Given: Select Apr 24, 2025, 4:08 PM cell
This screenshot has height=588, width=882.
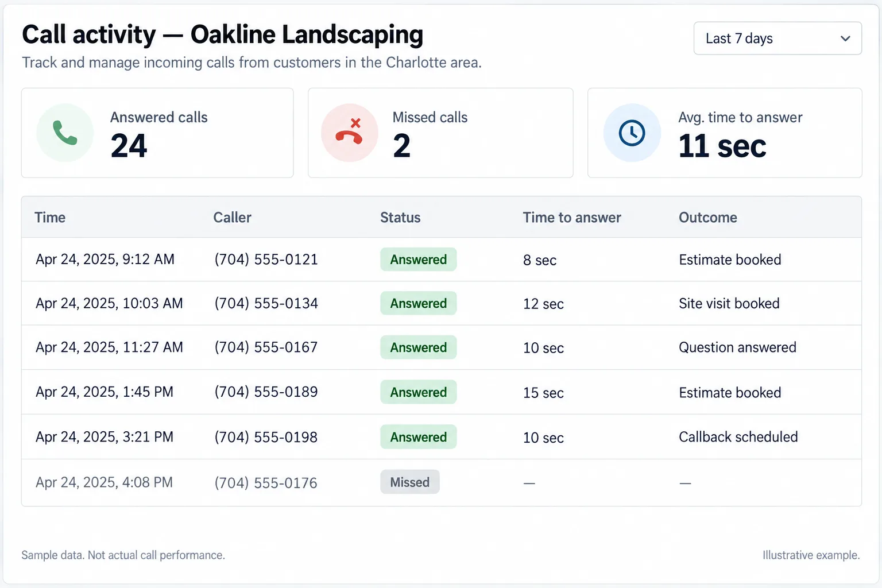Looking at the screenshot, I should (104, 482).
